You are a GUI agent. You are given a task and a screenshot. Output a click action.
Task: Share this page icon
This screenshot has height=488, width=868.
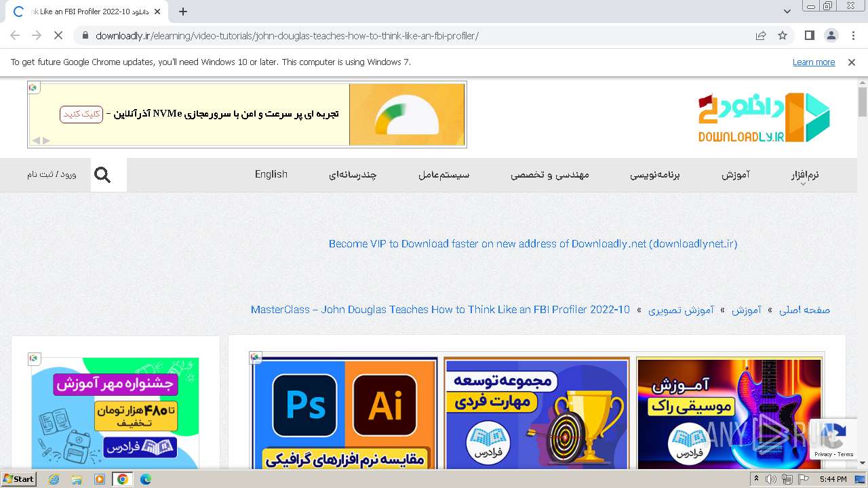(x=761, y=35)
